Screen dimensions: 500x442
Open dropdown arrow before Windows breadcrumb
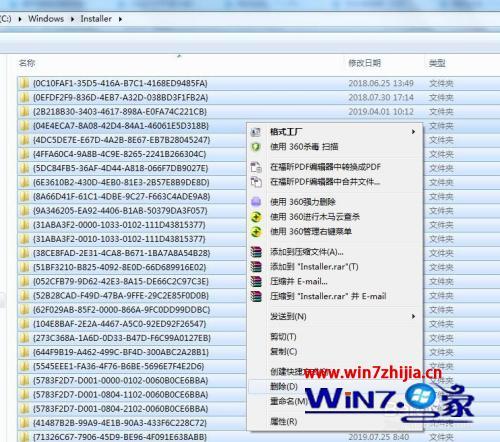(x=20, y=19)
